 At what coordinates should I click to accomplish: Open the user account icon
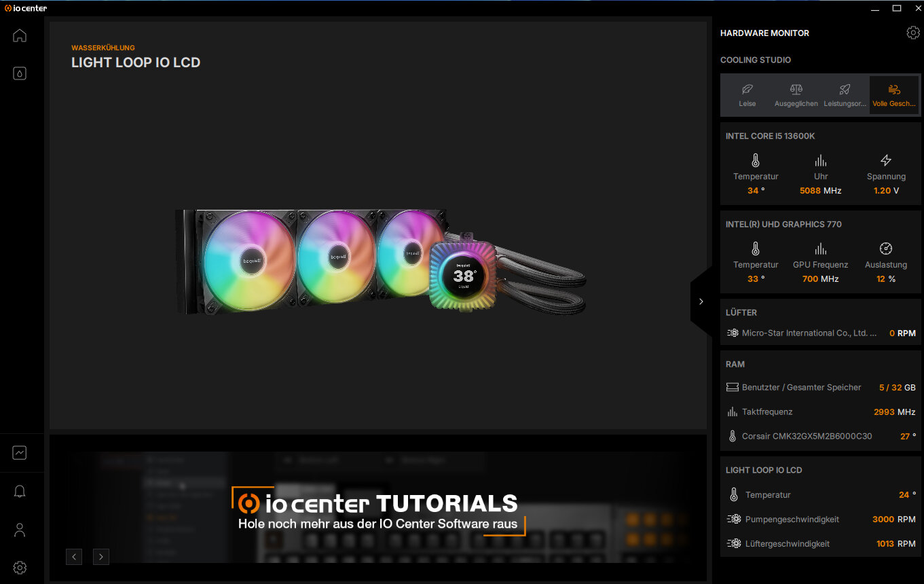point(20,530)
